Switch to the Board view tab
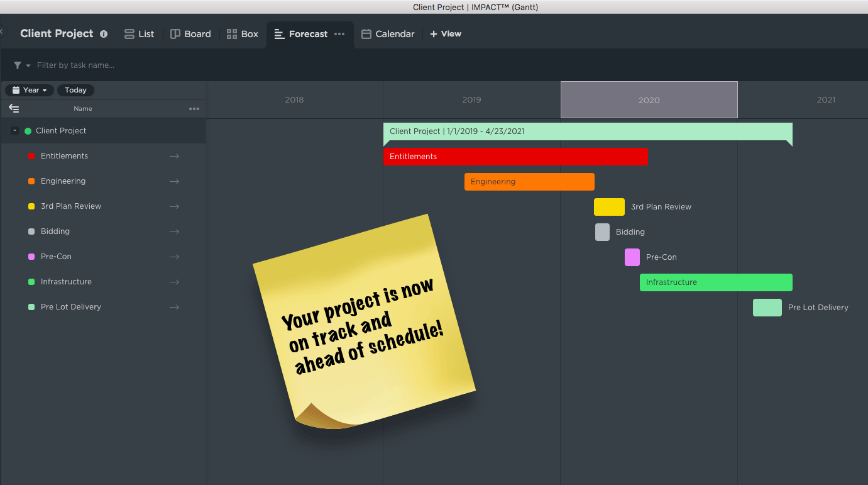 (x=190, y=34)
